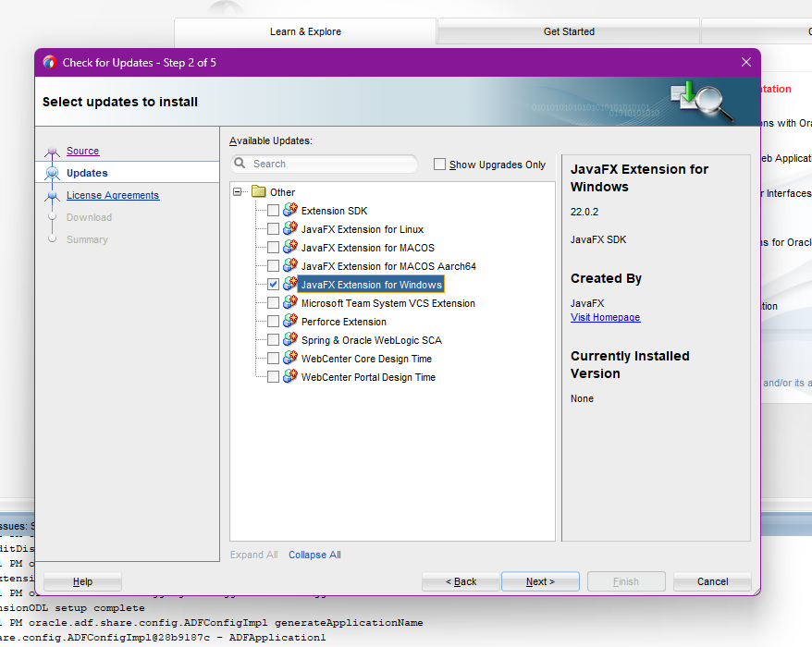This screenshot has height=647, width=812.
Task: Click the Other folder icon
Action: tap(259, 192)
